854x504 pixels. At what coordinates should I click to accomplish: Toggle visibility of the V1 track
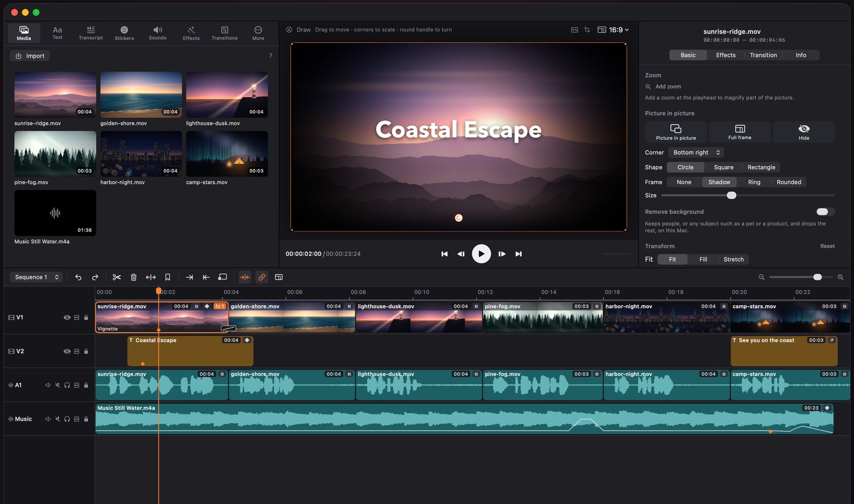point(67,317)
